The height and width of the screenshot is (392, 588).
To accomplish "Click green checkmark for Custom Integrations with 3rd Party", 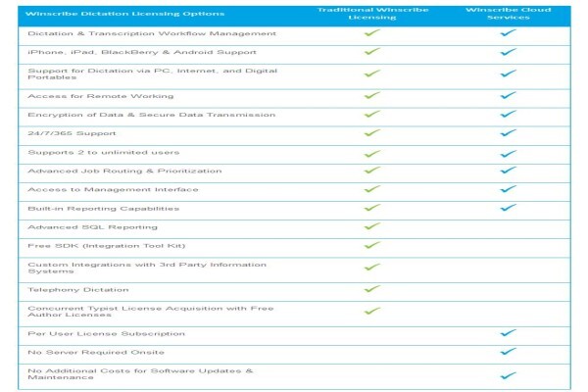I will click(372, 268).
